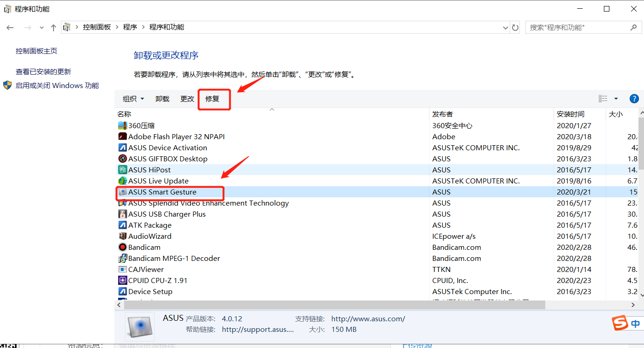Screen dimensions: 644x348
Task: Click 程序 breadcrumb in address bar
Action: tap(130, 27)
